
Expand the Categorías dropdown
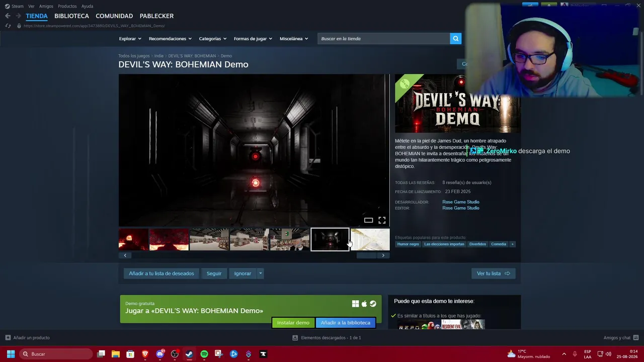(213, 39)
